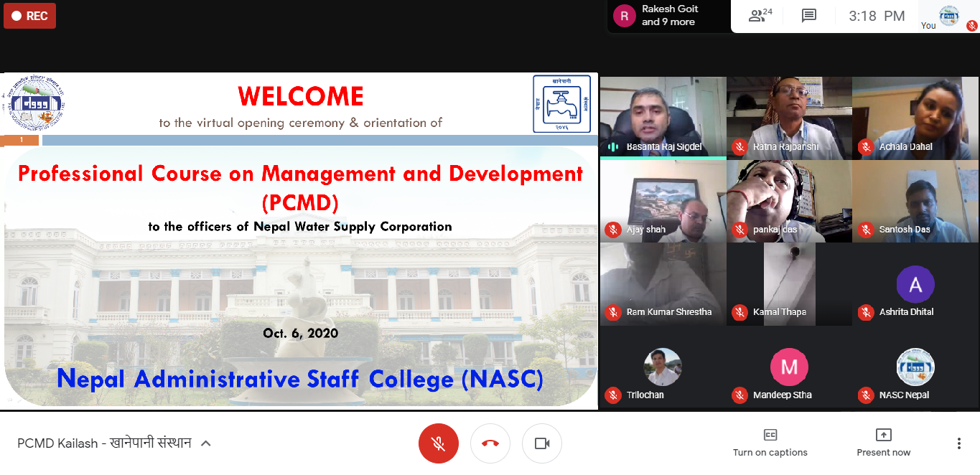Click the water tap logo on the slide
The width and height of the screenshot is (980, 475).
[x=561, y=104]
